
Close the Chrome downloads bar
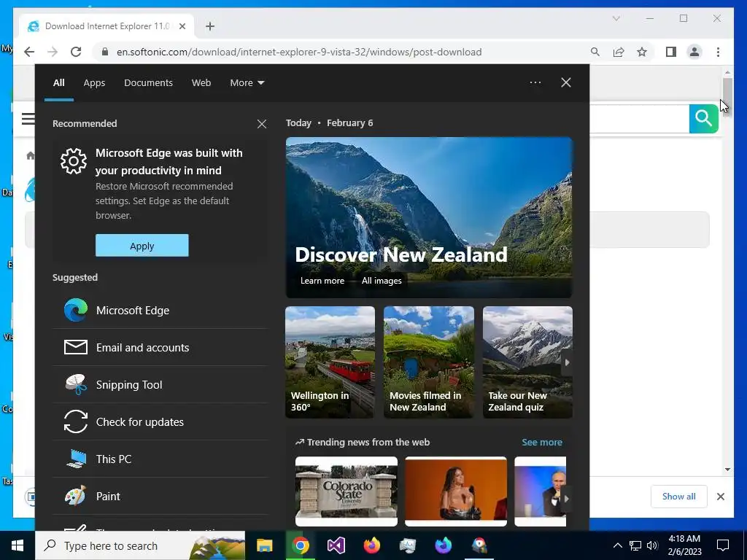720,497
